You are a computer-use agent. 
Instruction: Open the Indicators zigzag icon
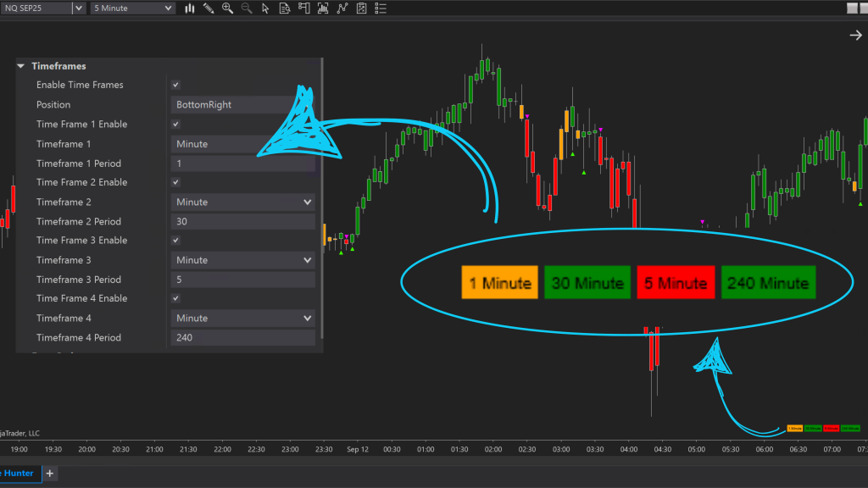point(342,8)
